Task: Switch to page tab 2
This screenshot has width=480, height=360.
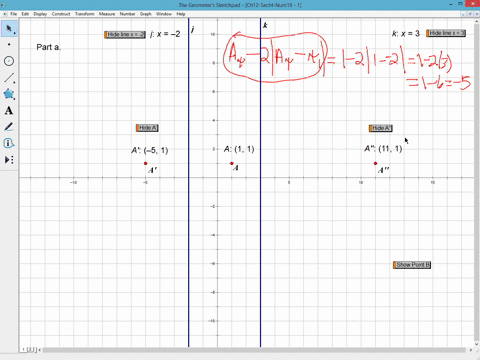Action: (x=30, y=350)
